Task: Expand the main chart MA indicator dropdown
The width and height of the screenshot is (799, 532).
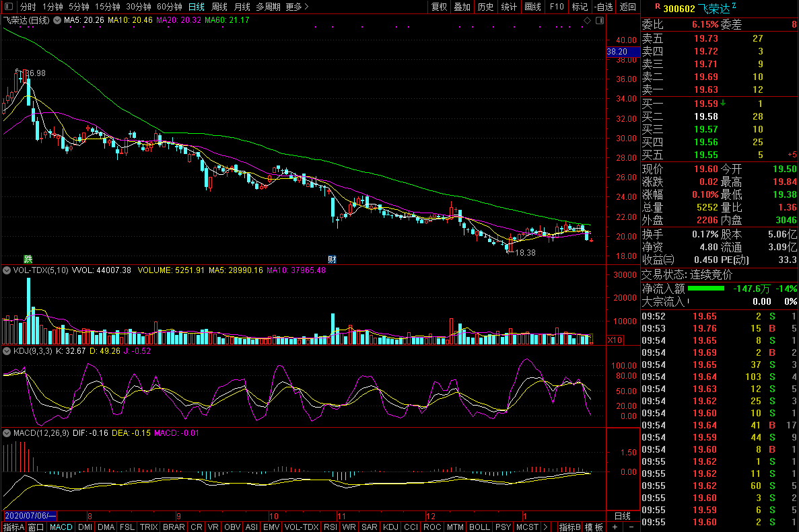Action: 57,20
